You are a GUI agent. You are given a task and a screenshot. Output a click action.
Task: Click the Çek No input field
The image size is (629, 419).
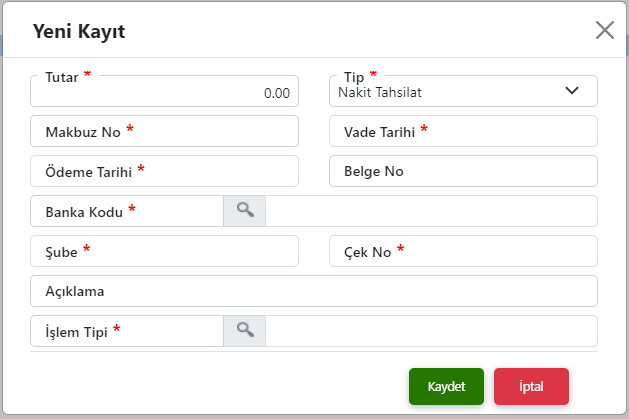(463, 251)
